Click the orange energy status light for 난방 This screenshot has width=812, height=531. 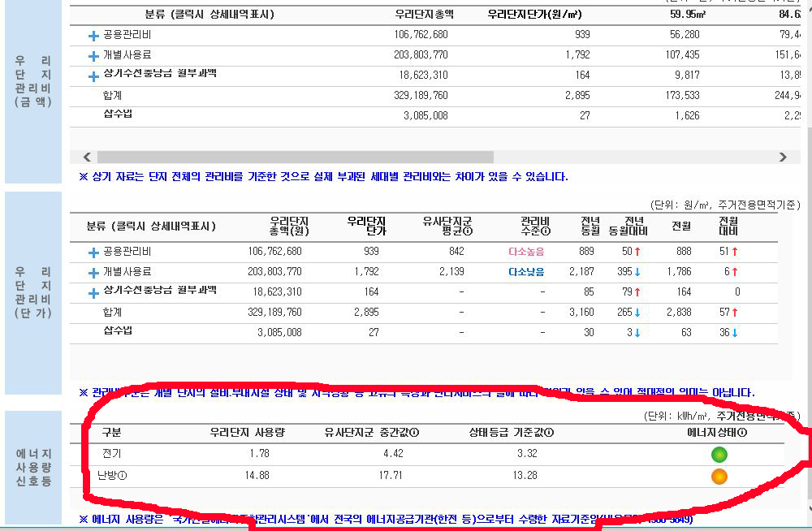(719, 477)
